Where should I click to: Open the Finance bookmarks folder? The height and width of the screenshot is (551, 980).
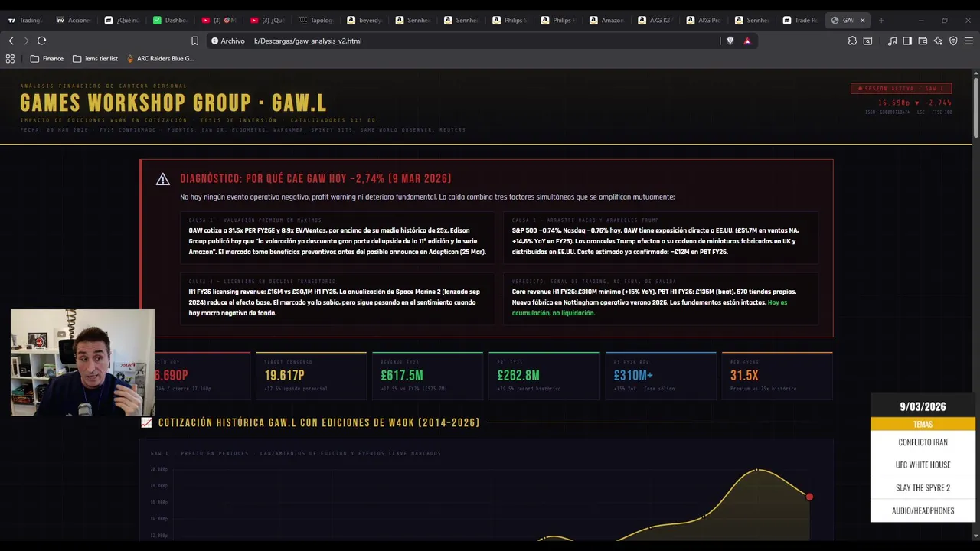point(47,58)
